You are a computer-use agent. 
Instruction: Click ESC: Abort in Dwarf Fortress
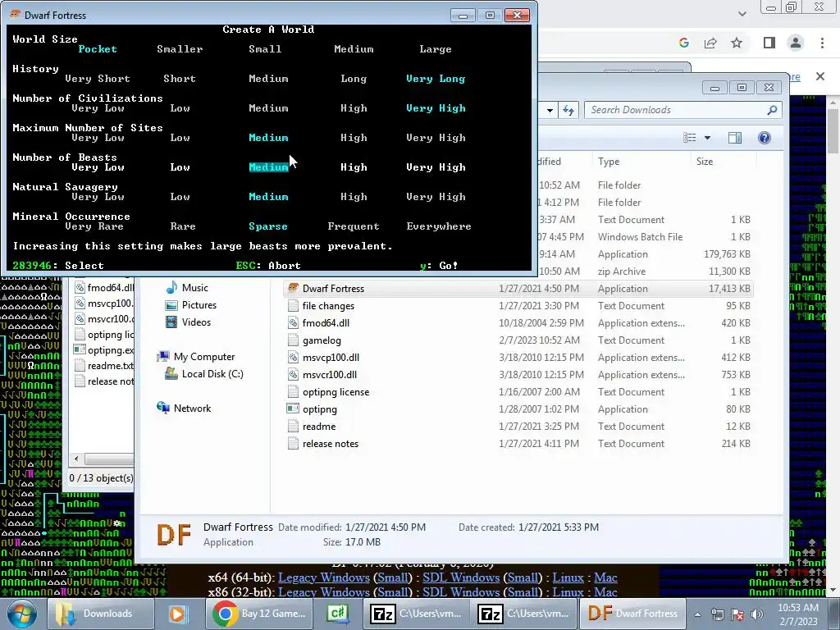point(268,265)
